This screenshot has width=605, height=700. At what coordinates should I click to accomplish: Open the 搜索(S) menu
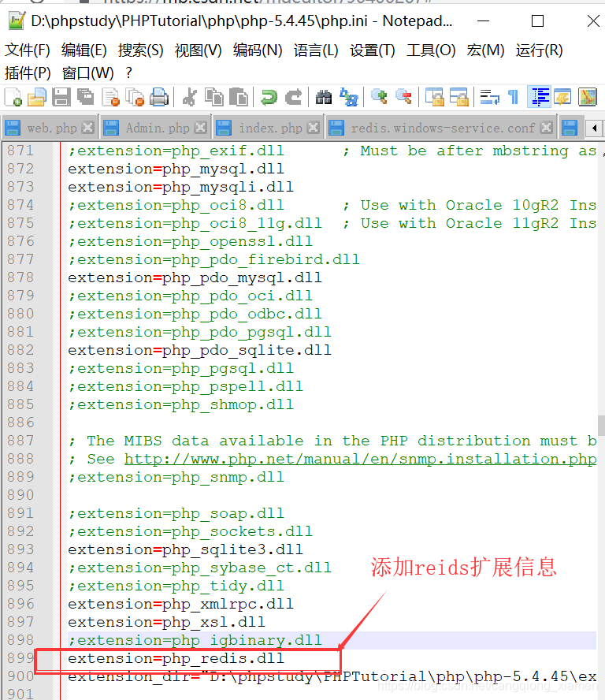(x=140, y=50)
